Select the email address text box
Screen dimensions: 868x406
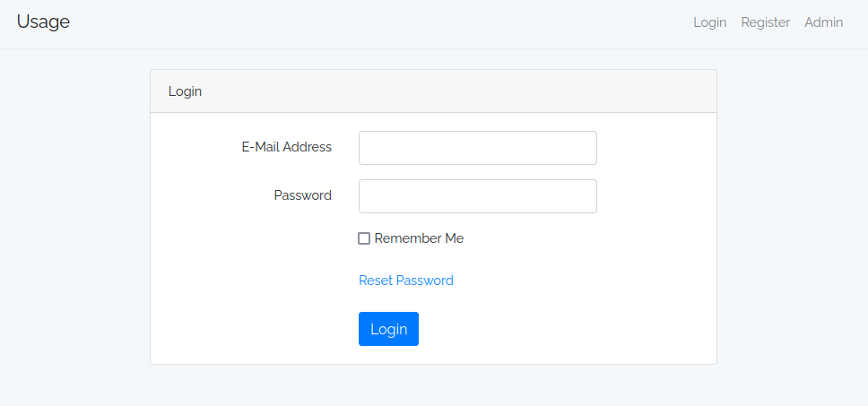[x=477, y=148]
